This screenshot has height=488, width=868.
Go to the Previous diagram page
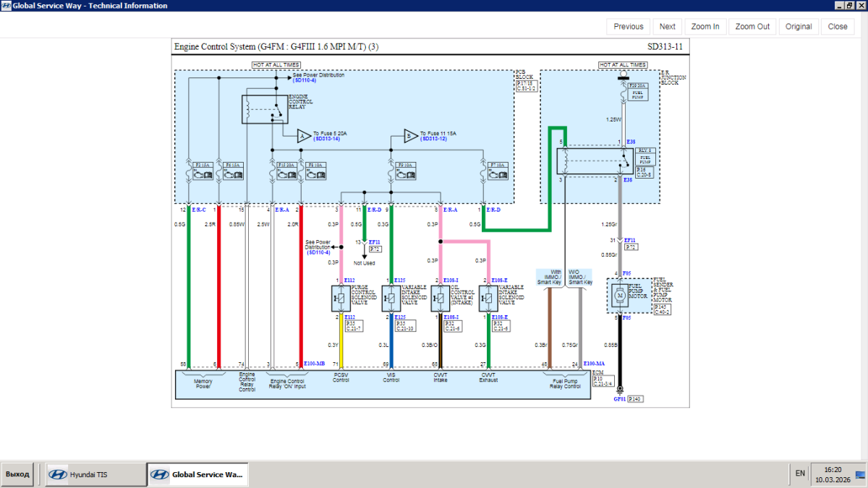(x=628, y=27)
